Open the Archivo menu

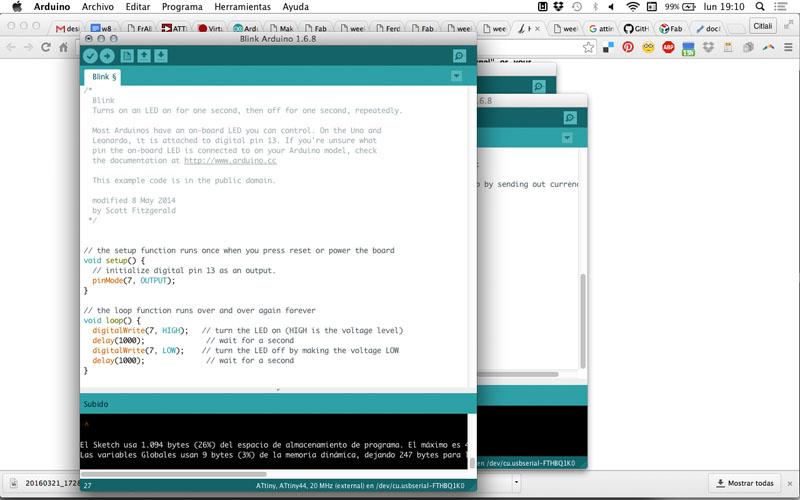97,7
